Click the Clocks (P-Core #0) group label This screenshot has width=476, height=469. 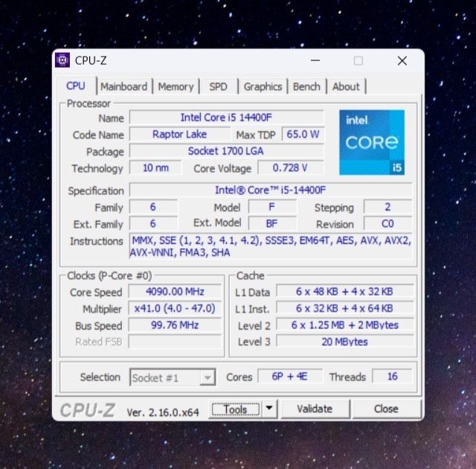(109, 275)
